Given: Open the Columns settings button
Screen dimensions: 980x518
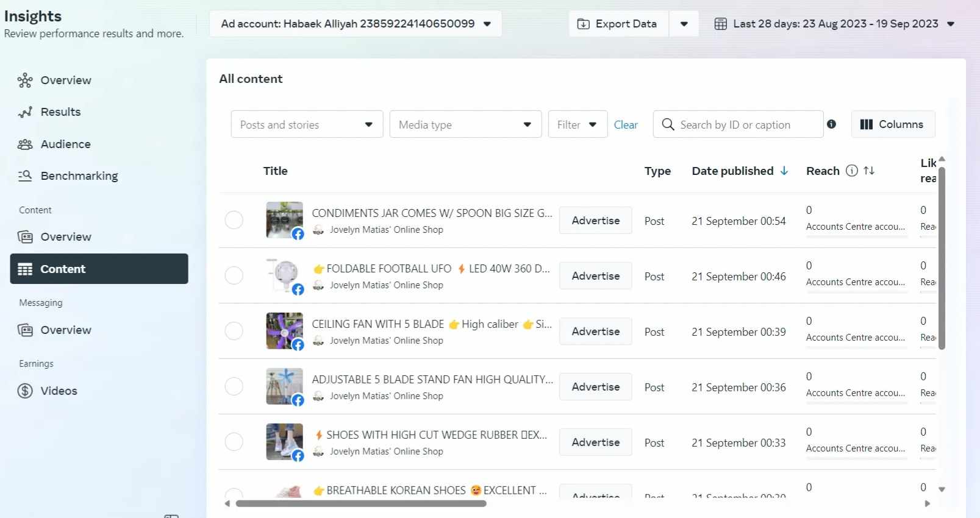Looking at the screenshot, I should [x=893, y=124].
